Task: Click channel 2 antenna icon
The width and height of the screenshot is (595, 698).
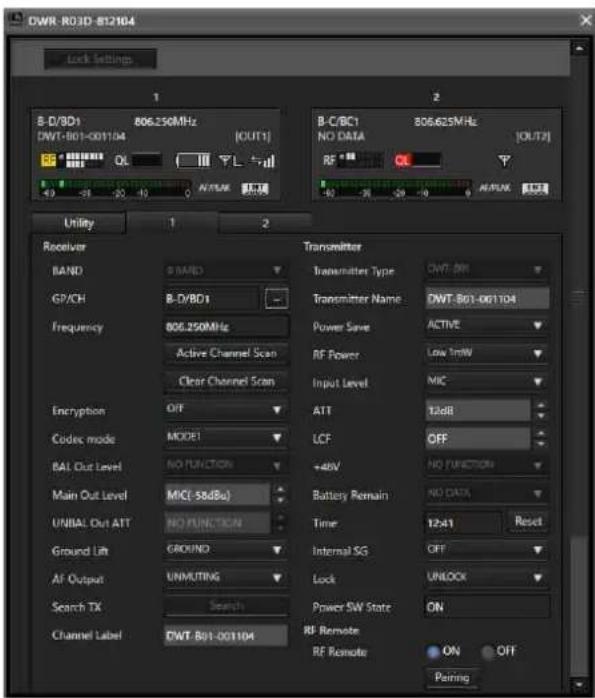Action: click(504, 161)
